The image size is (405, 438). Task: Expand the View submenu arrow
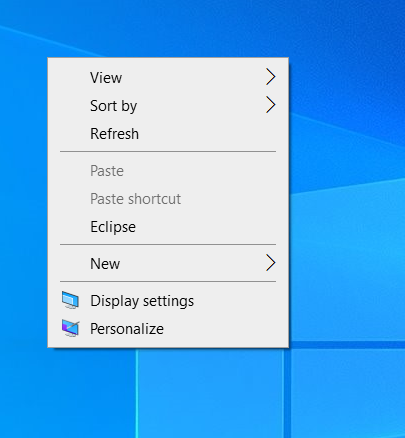click(x=271, y=77)
